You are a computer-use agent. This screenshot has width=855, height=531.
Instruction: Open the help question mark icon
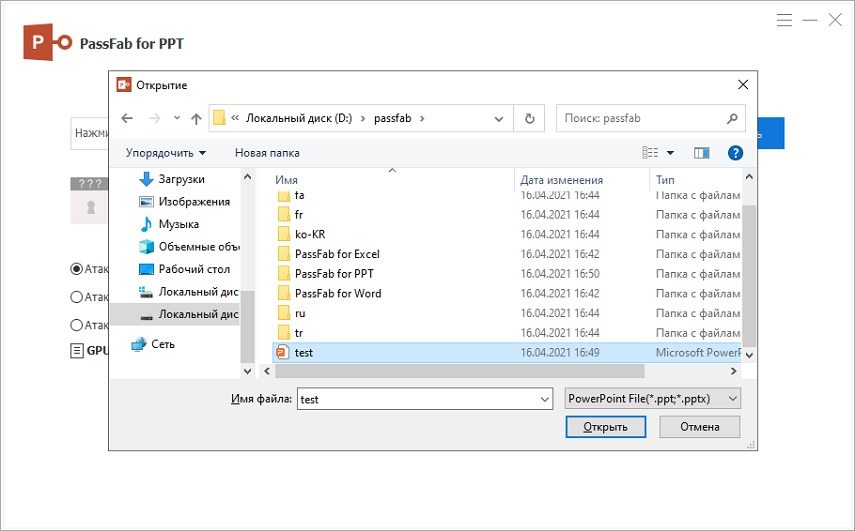click(x=735, y=153)
